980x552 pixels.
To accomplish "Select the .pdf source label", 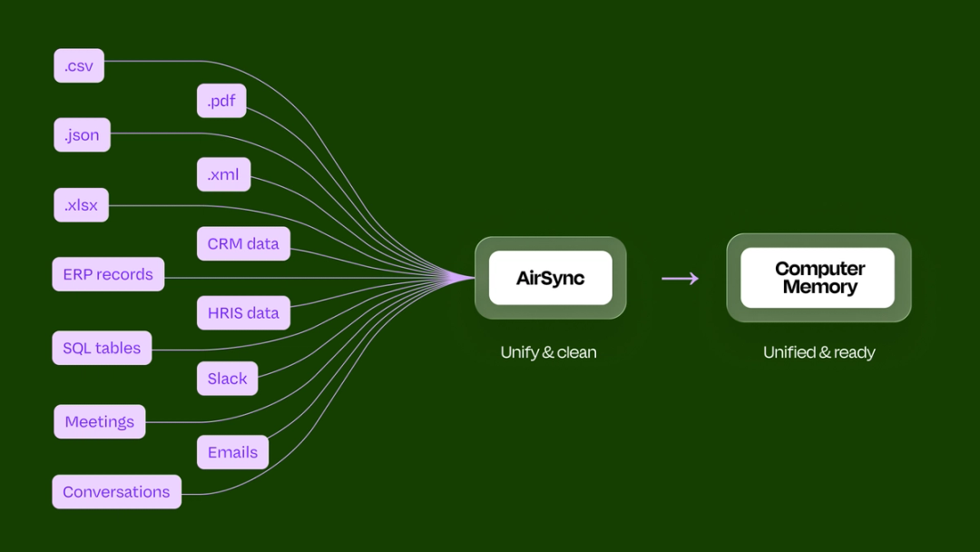I will [x=221, y=101].
